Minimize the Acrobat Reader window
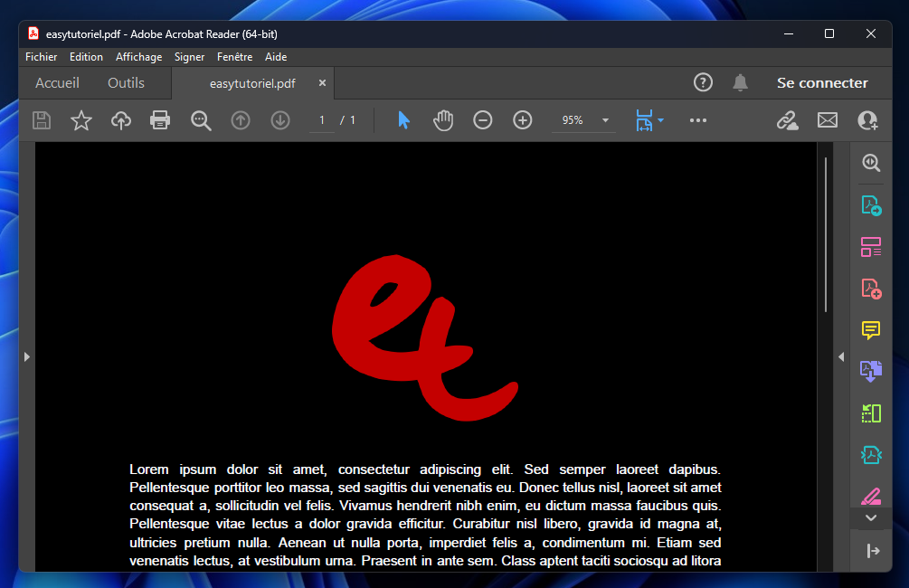 click(x=789, y=33)
